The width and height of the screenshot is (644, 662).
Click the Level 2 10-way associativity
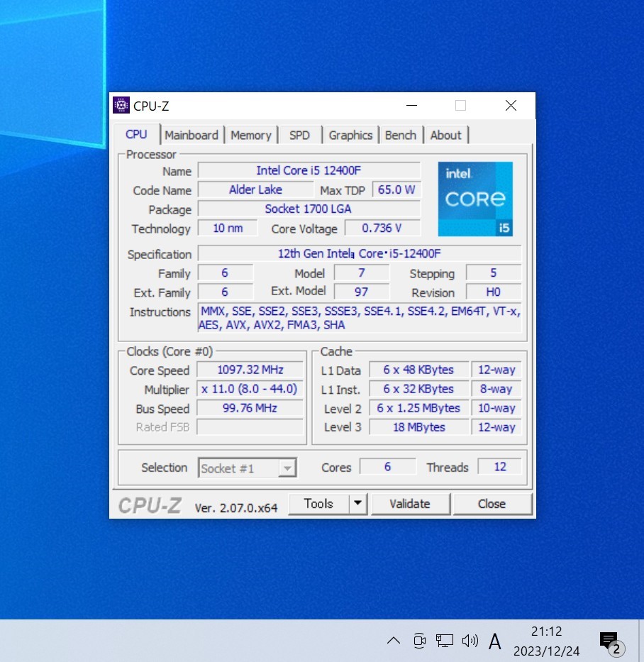click(496, 408)
